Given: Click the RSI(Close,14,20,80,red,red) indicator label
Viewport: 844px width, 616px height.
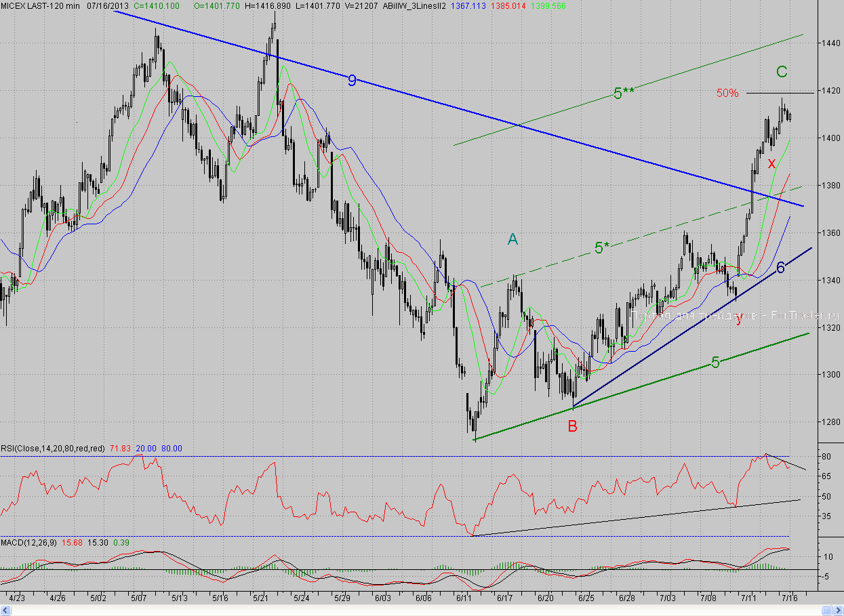Looking at the screenshot, I should pyautogui.click(x=53, y=448).
